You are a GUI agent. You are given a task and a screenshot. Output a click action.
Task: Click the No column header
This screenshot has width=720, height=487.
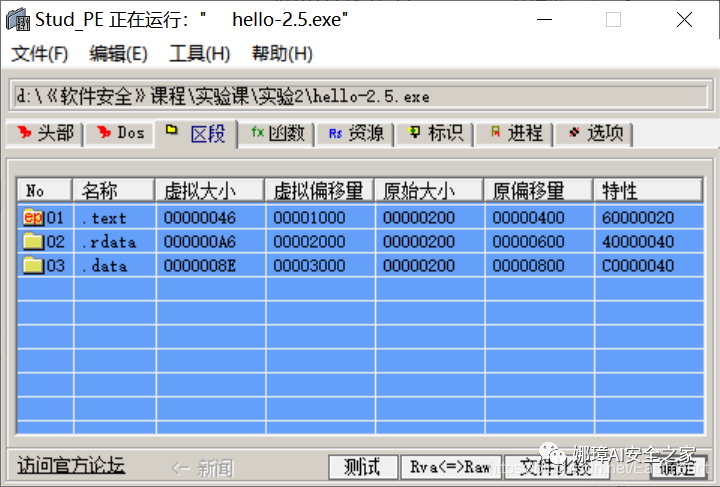pos(45,190)
